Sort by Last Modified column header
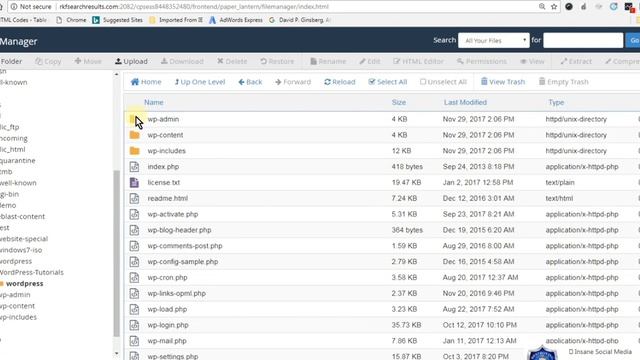640x360 pixels. [465, 102]
